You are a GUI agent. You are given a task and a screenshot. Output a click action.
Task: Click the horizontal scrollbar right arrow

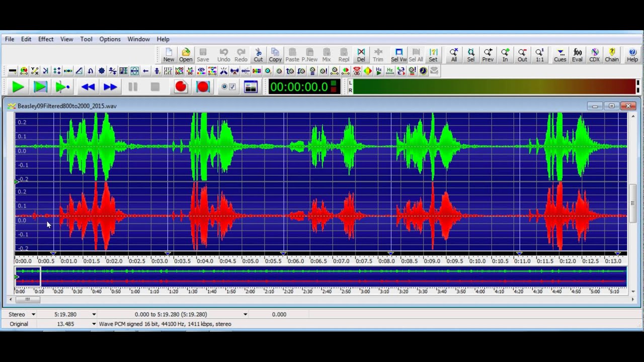point(633,299)
